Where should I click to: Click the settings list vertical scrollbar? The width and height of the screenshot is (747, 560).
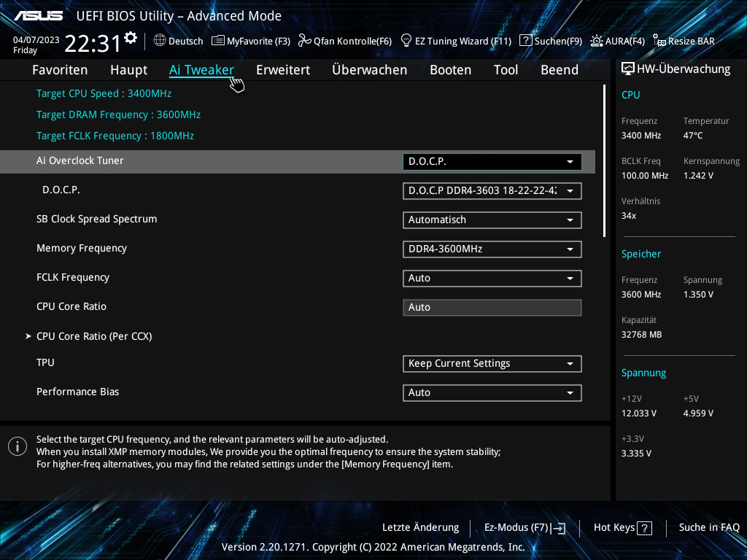(604, 161)
